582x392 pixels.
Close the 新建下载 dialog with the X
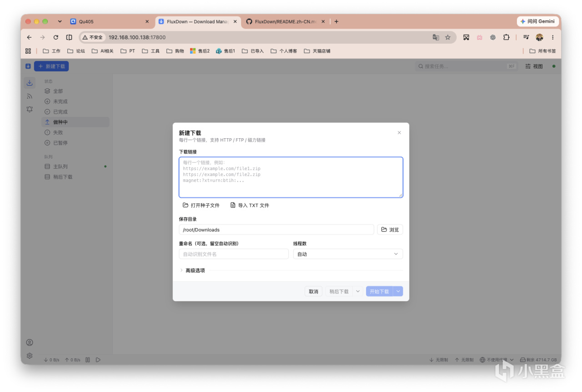pos(399,133)
